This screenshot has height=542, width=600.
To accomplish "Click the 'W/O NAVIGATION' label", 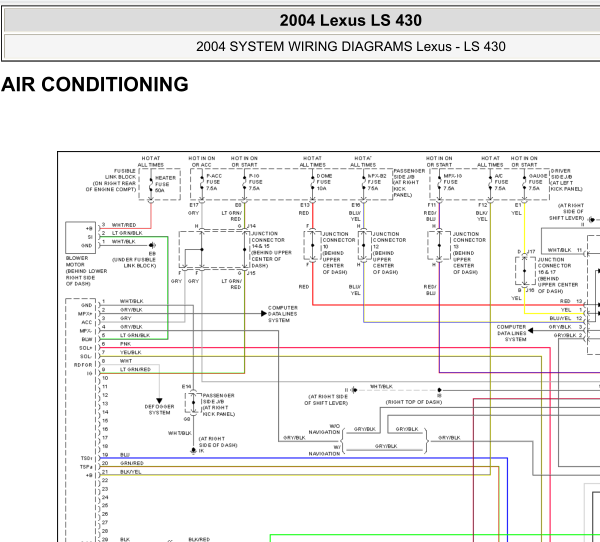I will (x=324, y=429).
